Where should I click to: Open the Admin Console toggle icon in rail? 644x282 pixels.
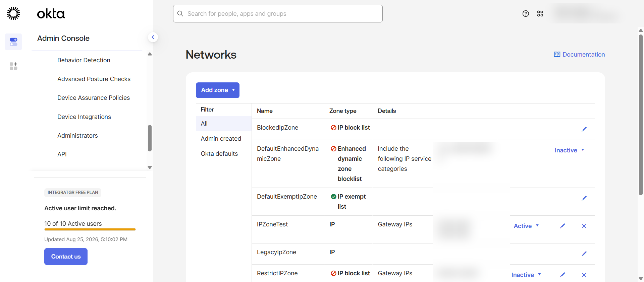13,42
